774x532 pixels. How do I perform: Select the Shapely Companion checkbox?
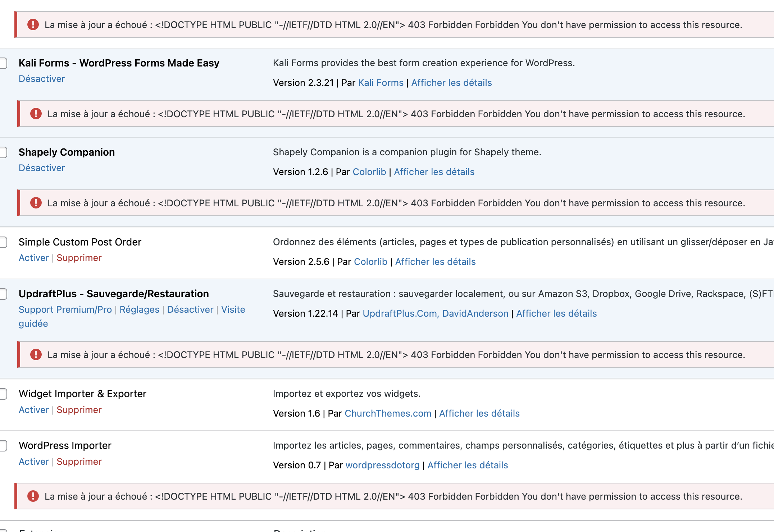(3, 152)
